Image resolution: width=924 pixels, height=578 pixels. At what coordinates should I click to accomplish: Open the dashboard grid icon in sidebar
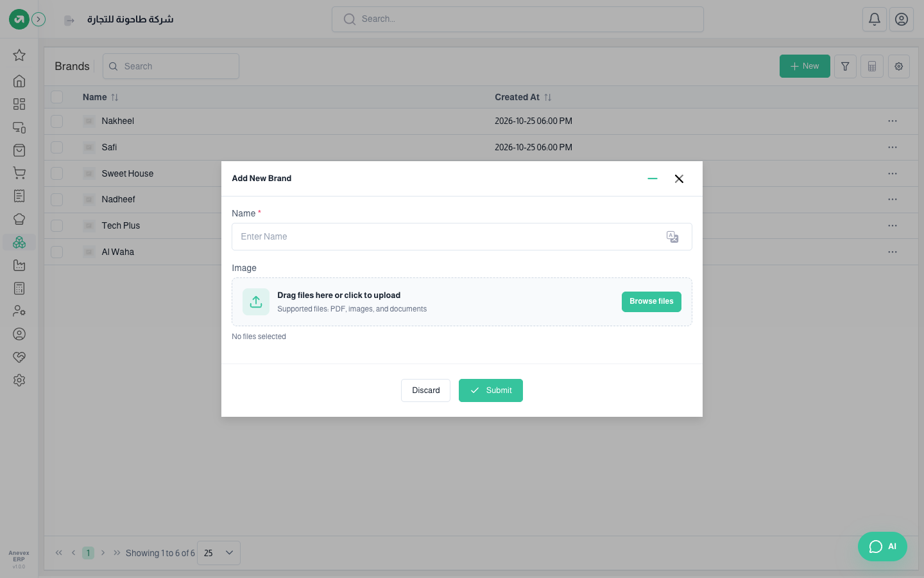pyautogui.click(x=19, y=104)
